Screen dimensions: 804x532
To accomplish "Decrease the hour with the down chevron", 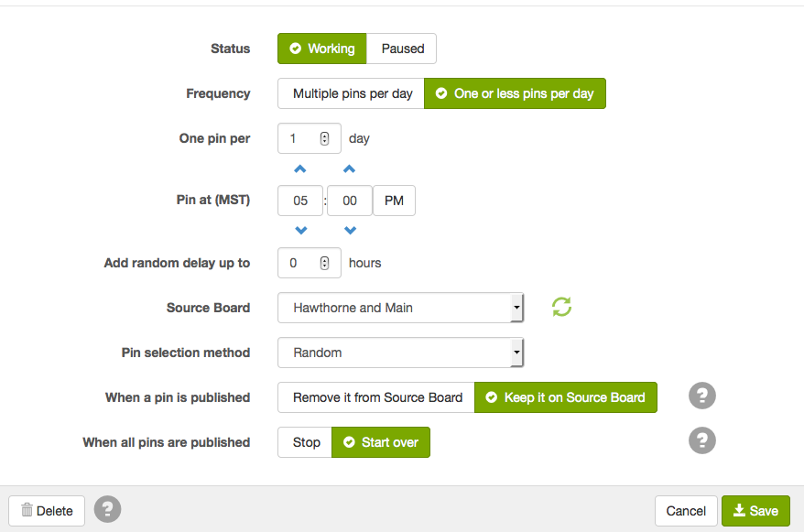I will pyautogui.click(x=301, y=230).
